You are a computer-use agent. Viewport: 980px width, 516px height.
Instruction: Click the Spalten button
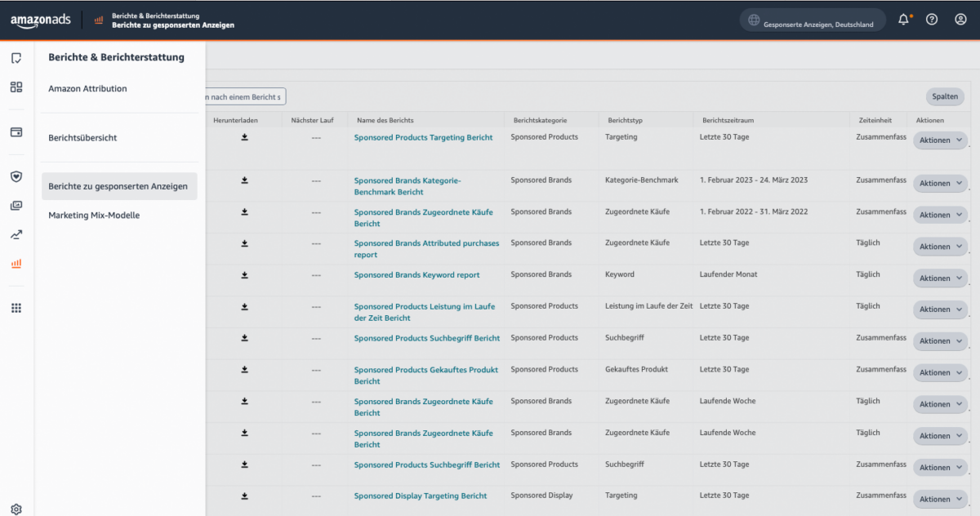click(945, 96)
